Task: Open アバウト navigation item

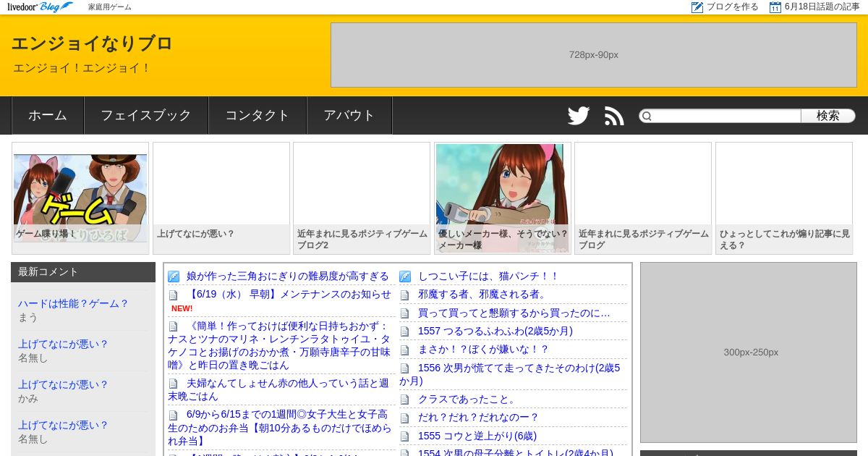Action: [x=349, y=116]
